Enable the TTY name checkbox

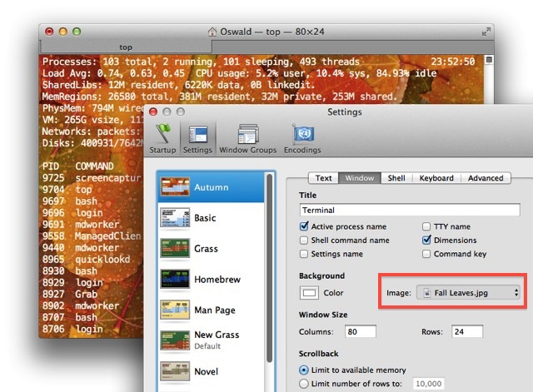coord(427,226)
